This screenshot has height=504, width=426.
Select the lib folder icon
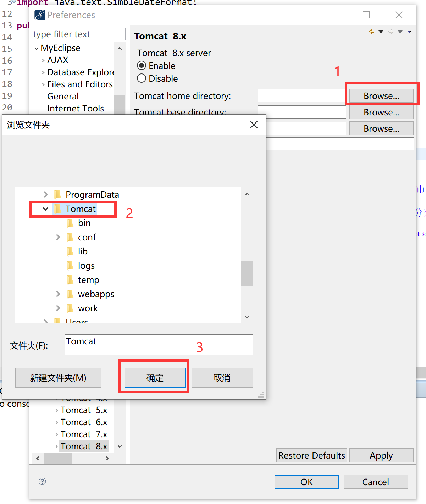pyautogui.click(x=70, y=251)
